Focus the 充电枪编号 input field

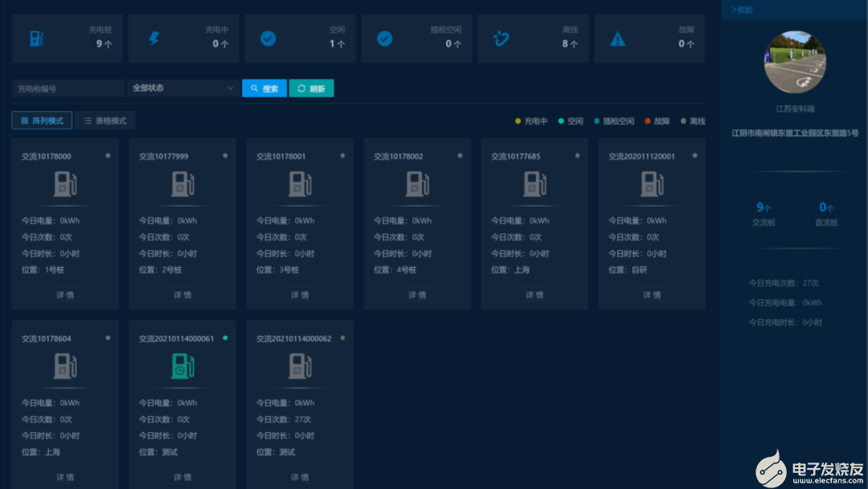[68, 88]
